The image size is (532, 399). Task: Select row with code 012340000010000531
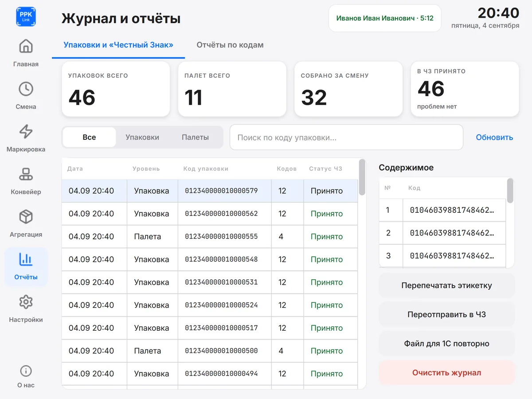pyautogui.click(x=210, y=282)
